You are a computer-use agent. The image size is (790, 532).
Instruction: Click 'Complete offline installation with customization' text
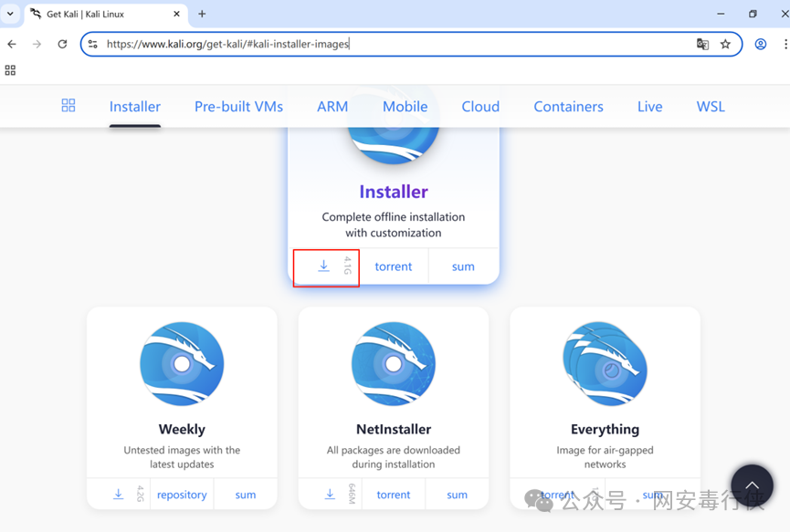coord(394,225)
